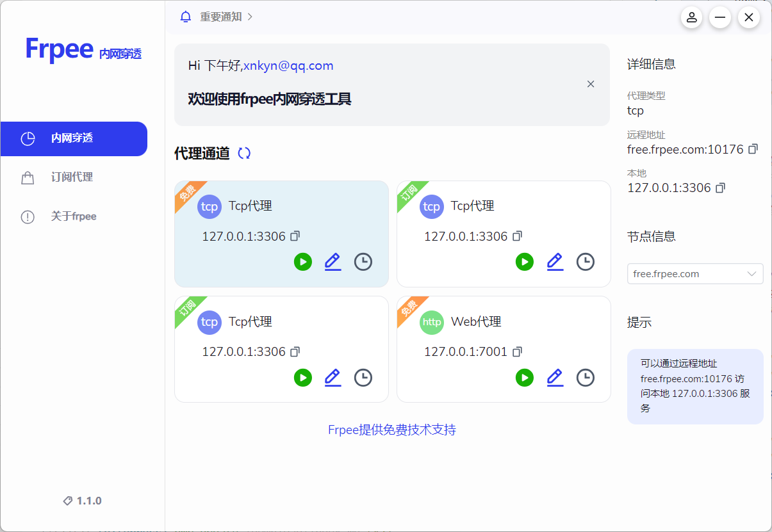
Task: Open the Frpee提供免费技术支持 link
Action: [x=392, y=430]
